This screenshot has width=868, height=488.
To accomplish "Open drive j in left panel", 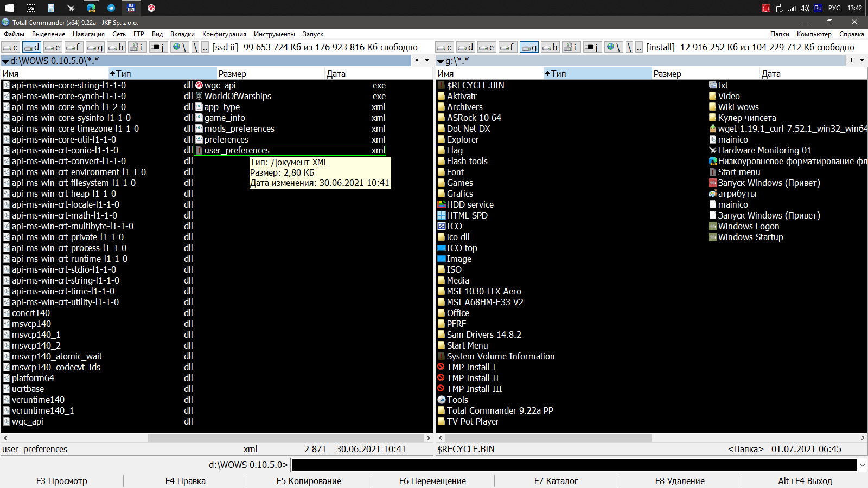I will point(159,47).
